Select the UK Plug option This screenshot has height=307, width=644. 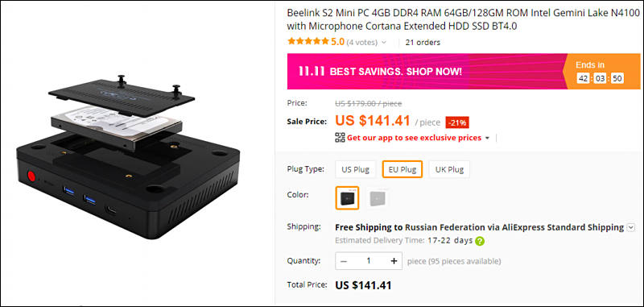coord(449,169)
